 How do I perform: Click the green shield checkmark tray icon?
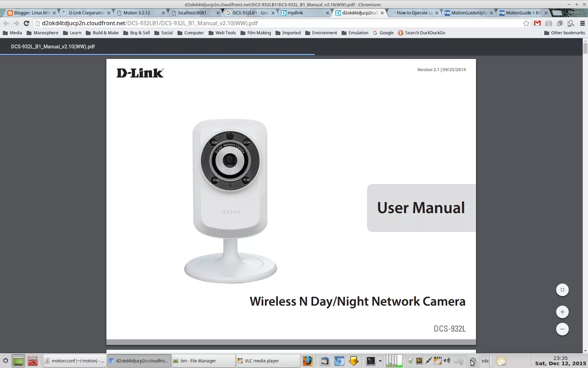click(410, 361)
